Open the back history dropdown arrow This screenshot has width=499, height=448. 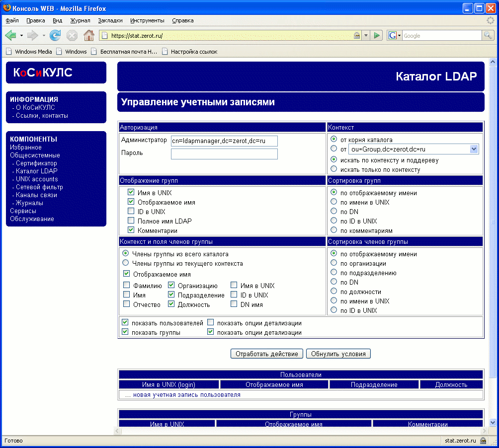coord(21,36)
